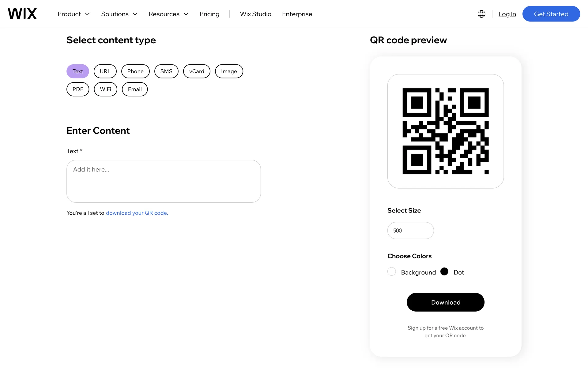Click the QR code preview image
This screenshot has width=588, height=368.
click(445, 131)
